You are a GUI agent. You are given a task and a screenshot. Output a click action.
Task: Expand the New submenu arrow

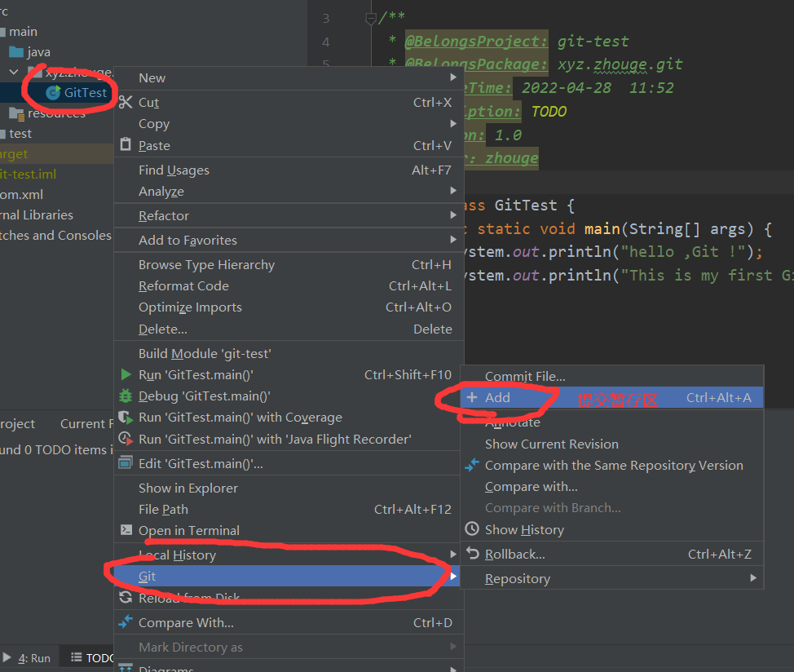[453, 77]
